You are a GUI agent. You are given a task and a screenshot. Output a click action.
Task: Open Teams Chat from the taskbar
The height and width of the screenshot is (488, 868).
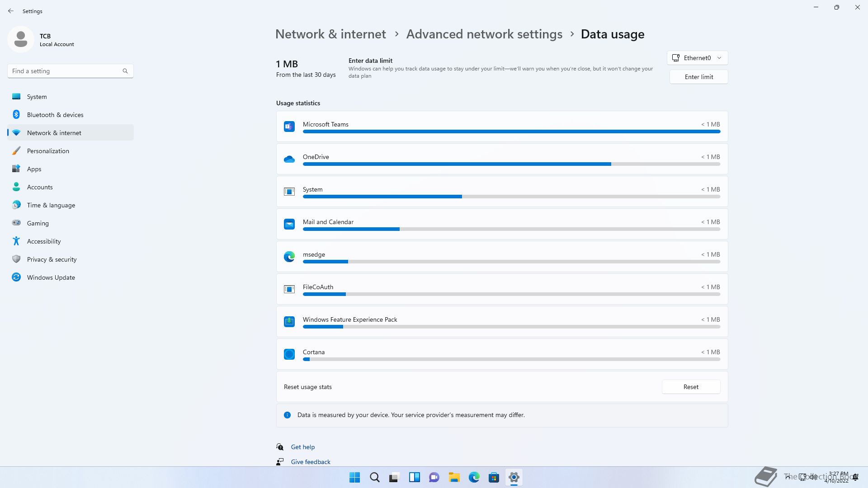[434, 477]
